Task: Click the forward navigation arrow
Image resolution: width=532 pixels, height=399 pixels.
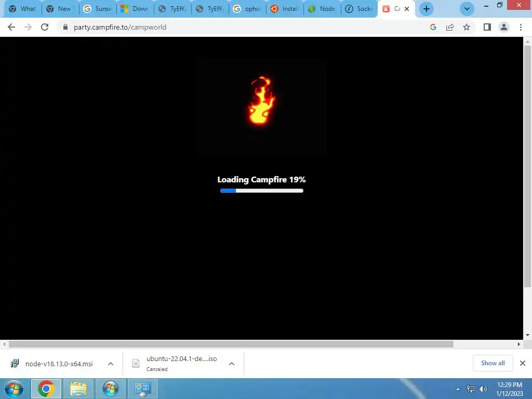Action: [x=28, y=27]
